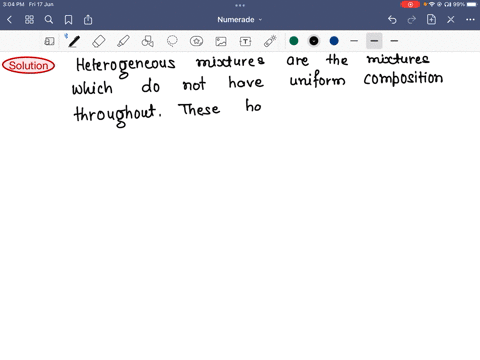Select the Text box tool
This screenshot has width=480, height=360.
tap(245, 41)
